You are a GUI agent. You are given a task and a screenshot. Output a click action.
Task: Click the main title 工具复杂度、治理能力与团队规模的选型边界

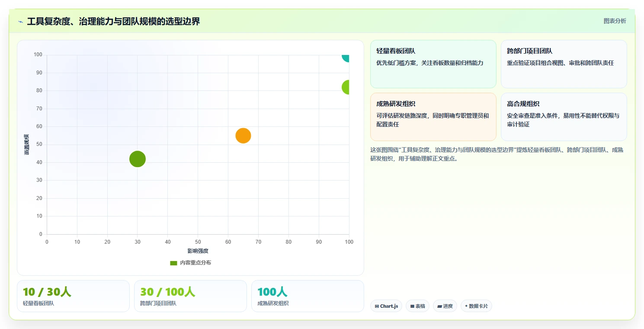113,22
